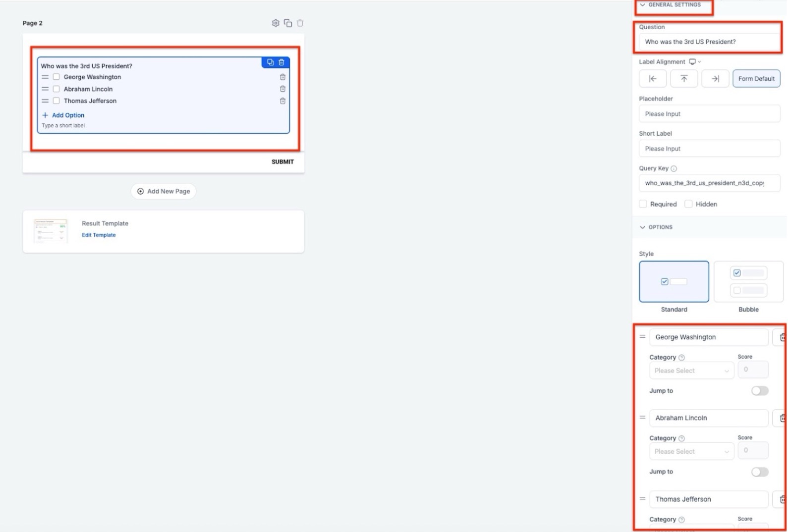
Task: Duplicate Page 2 using the copy icon
Action: tap(288, 23)
